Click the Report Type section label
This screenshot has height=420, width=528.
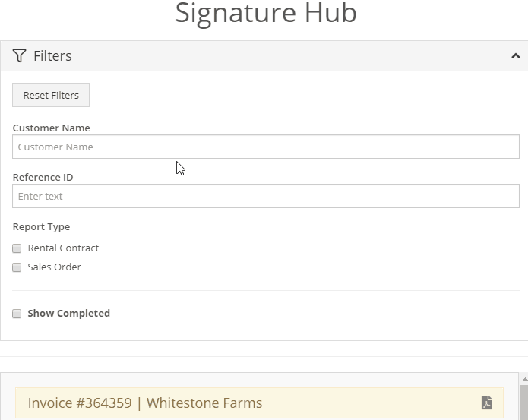(41, 226)
